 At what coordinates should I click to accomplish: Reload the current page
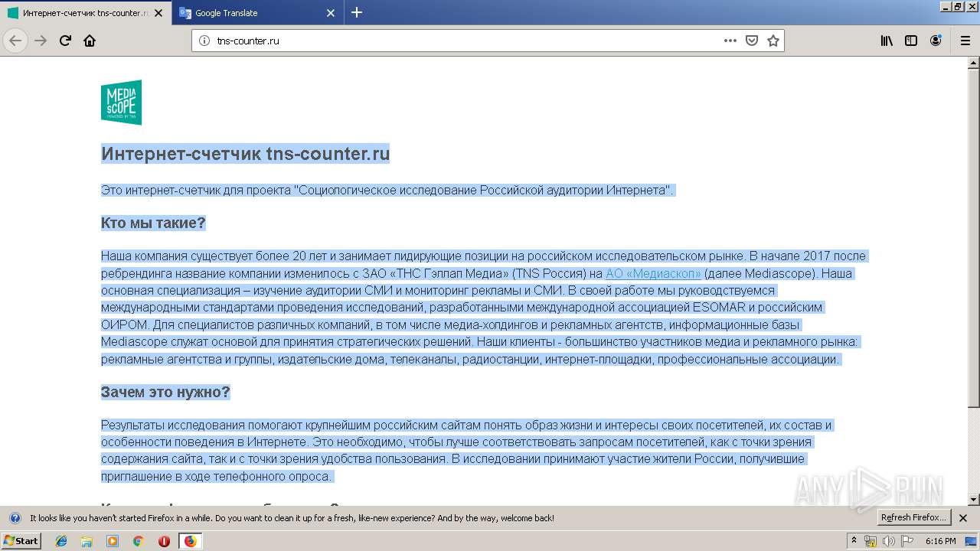pyautogui.click(x=65, y=41)
